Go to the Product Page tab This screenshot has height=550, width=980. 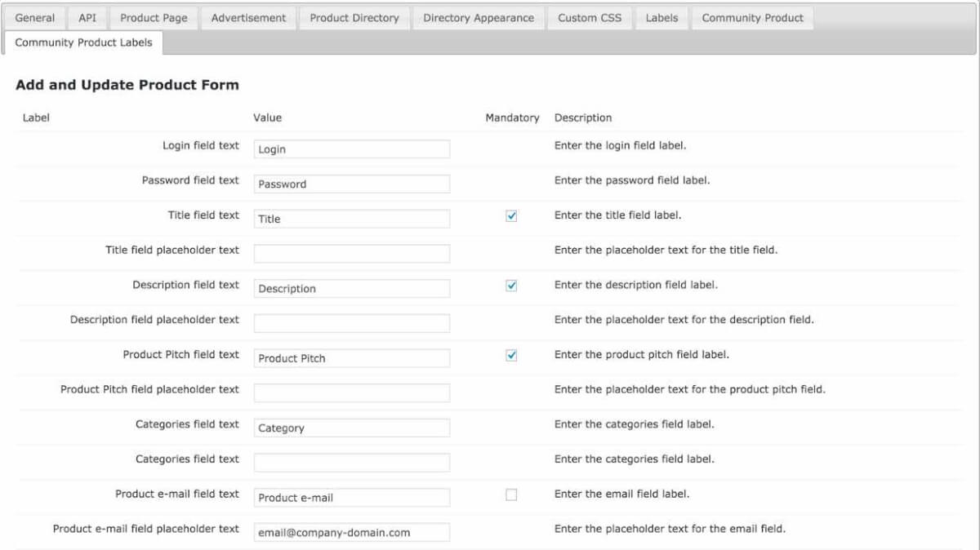(154, 18)
